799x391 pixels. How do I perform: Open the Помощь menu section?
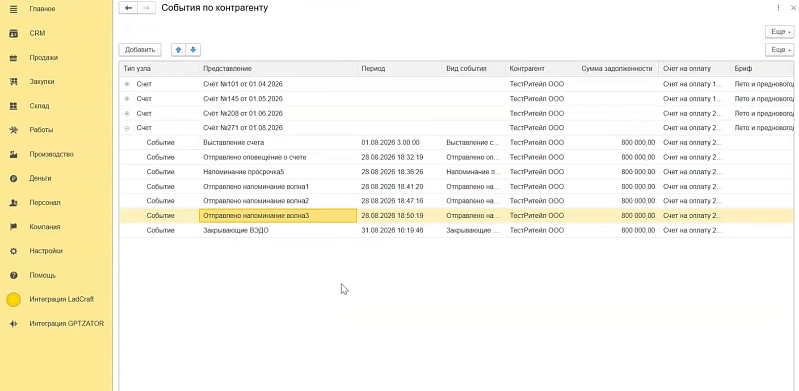click(42, 275)
